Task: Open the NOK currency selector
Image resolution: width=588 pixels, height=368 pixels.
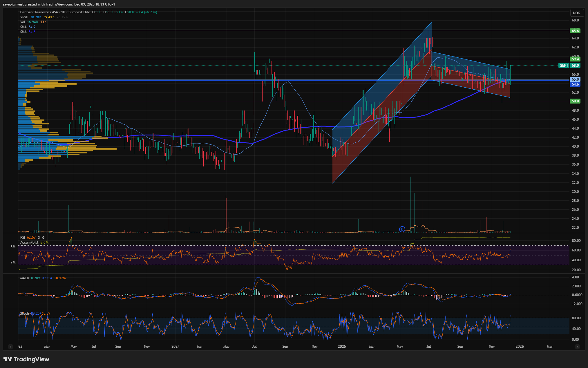Action: [x=576, y=13]
